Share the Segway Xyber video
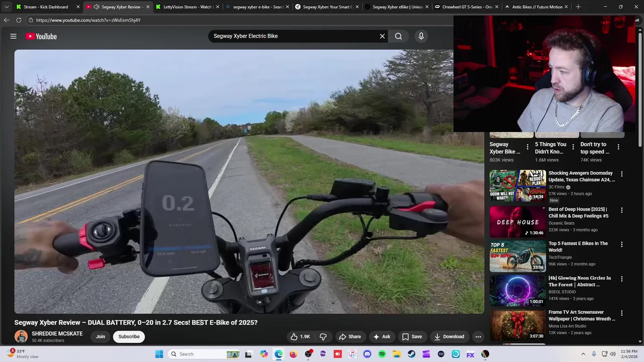The image size is (644, 362). click(350, 337)
